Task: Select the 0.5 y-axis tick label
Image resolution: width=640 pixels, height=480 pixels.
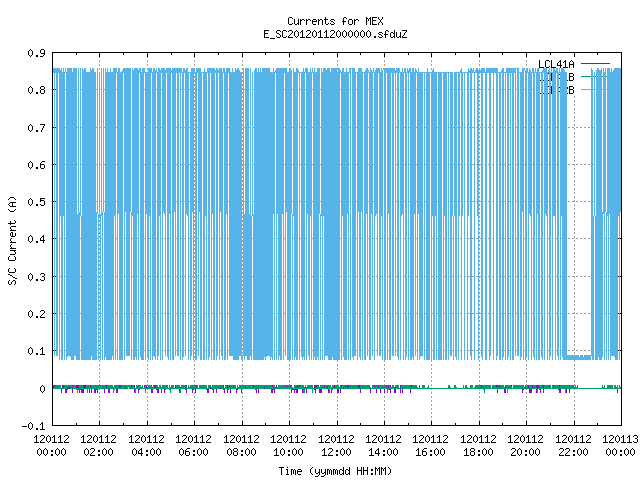Action: coord(36,202)
